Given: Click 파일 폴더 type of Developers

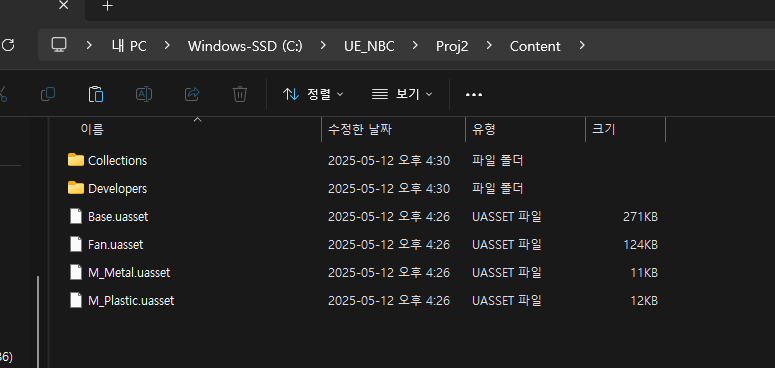Looking at the screenshot, I should pyautogui.click(x=498, y=189).
